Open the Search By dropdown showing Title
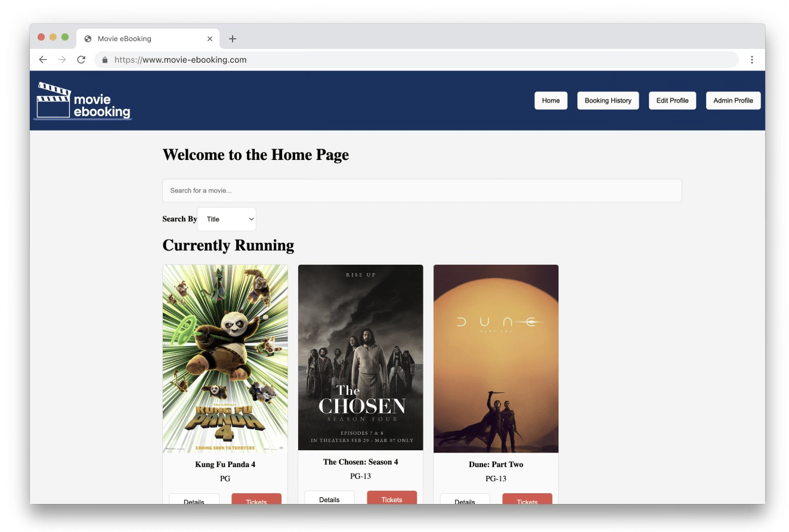 227,218
